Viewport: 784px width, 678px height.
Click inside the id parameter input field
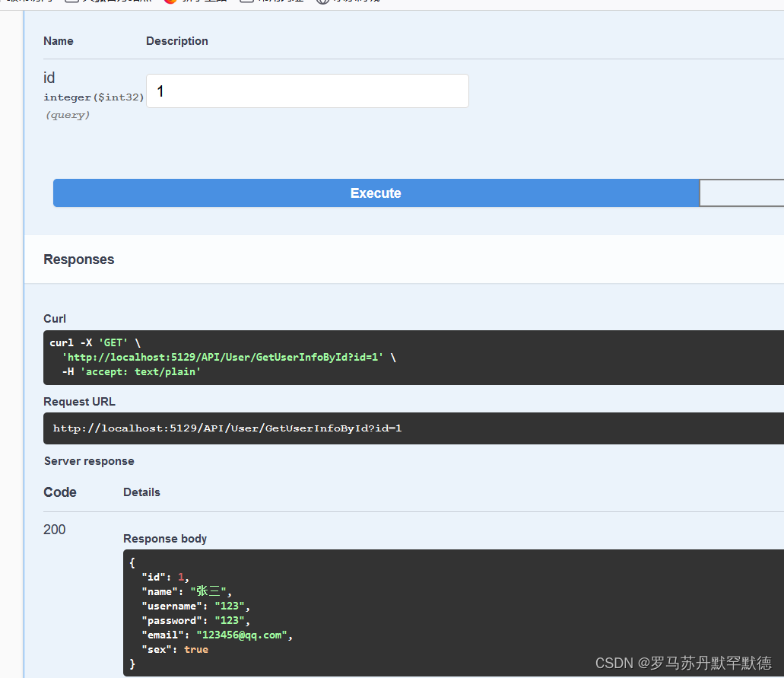(306, 91)
